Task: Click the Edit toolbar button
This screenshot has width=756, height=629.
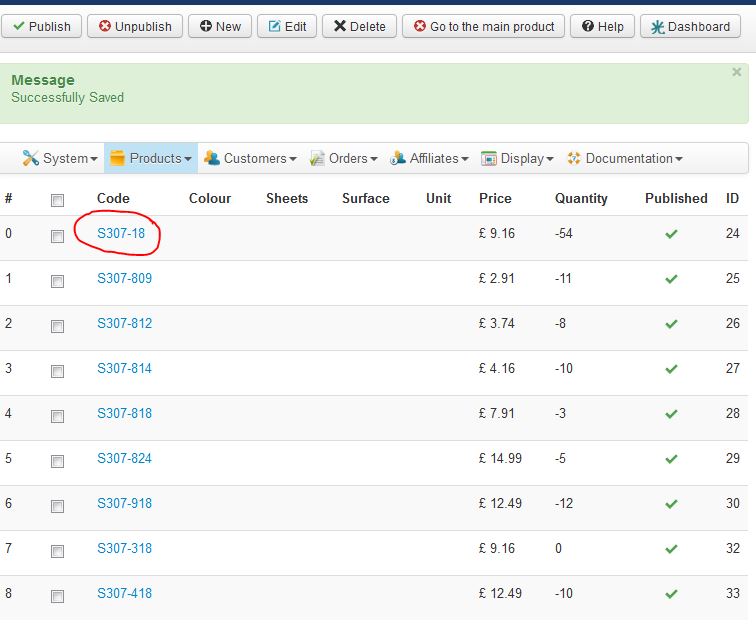Action: pos(287,26)
